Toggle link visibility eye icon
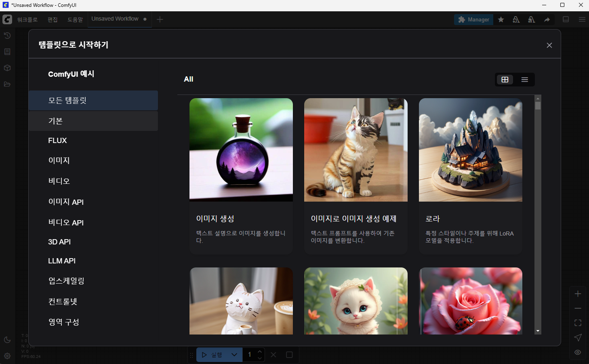Viewport: 589px width, 364px height. pos(578,352)
